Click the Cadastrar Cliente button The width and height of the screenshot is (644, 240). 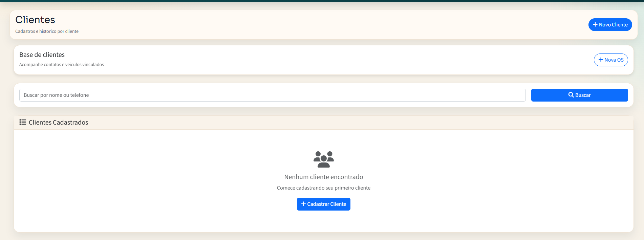(x=324, y=204)
